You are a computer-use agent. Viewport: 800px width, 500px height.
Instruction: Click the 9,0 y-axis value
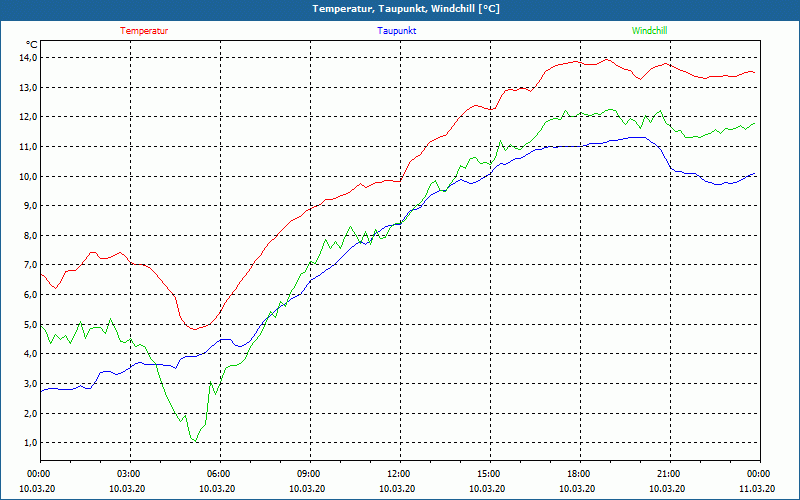[x=30, y=206]
